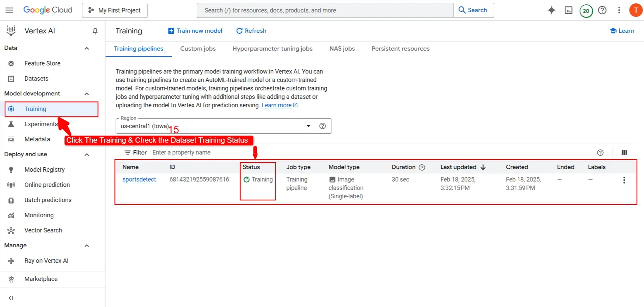Open the Region field help icon

pyautogui.click(x=322, y=126)
